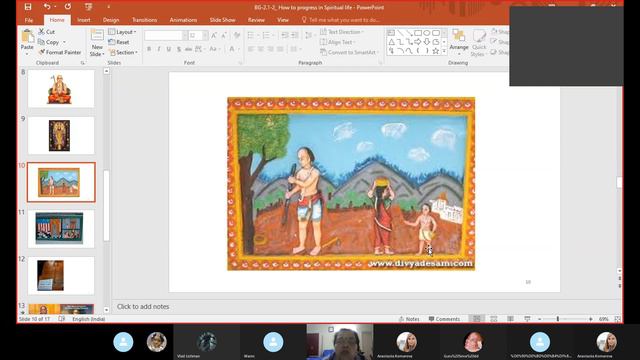Select the oval shape in gallery
The image size is (640, 360).
[427, 33]
